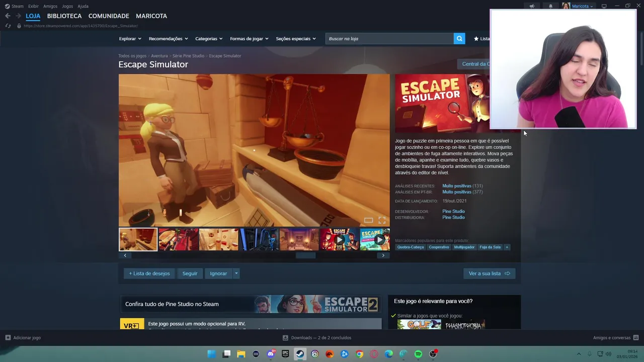The width and height of the screenshot is (644, 362).
Task: Open the Golf It similar game thumbnail
Action: point(419,325)
